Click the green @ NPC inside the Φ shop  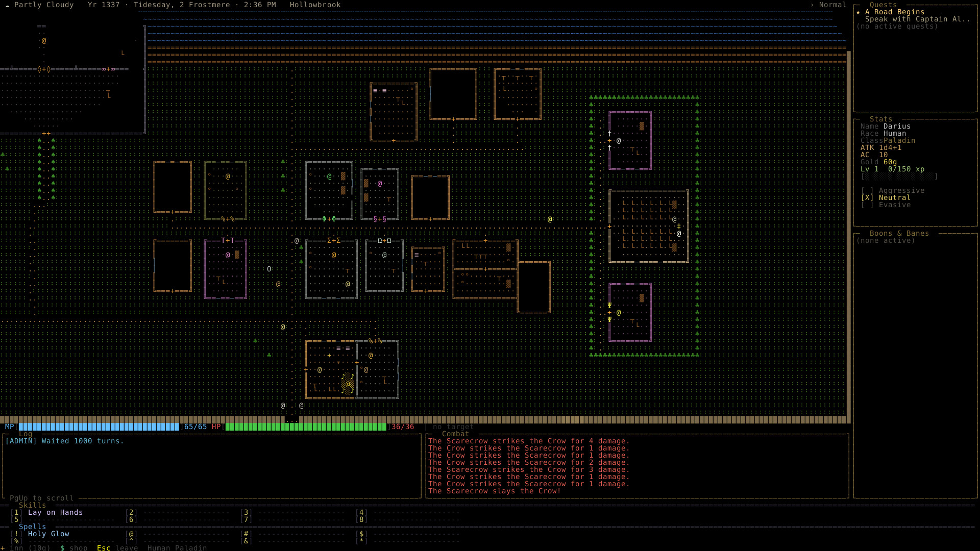(x=329, y=177)
